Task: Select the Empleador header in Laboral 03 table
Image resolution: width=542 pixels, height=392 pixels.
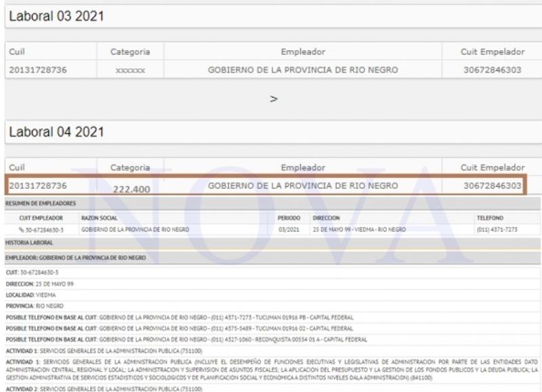Action: click(x=303, y=52)
